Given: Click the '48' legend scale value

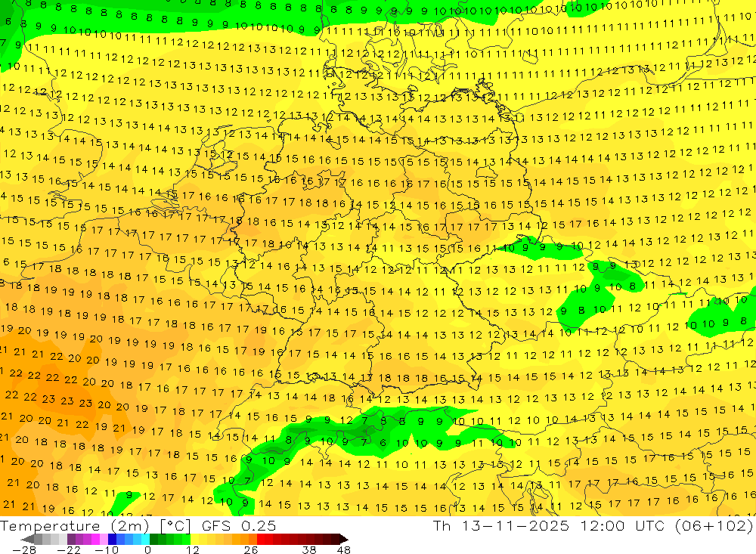Looking at the screenshot, I should tap(344, 549).
